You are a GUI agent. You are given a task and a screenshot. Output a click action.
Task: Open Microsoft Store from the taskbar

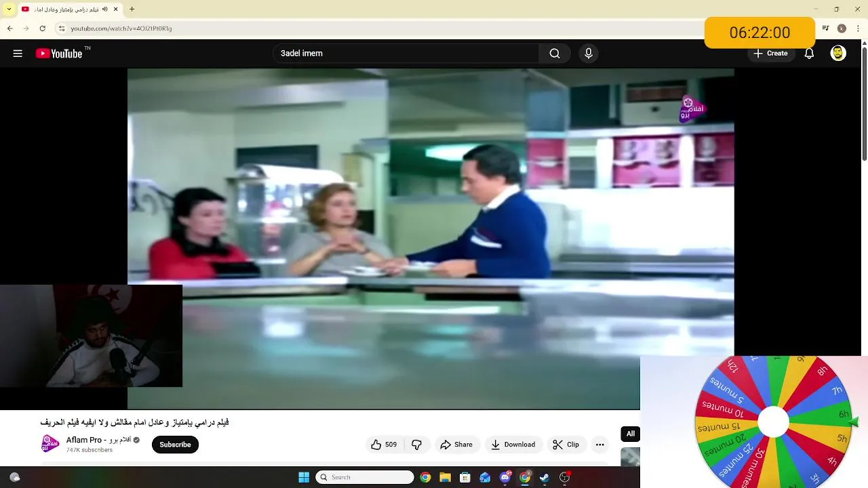pos(465,477)
